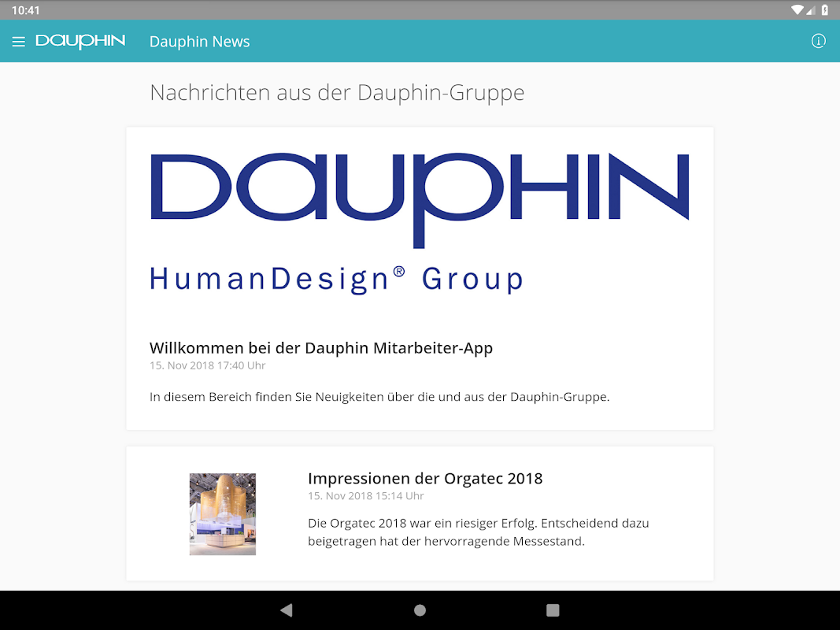The image size is (840, 630).
Task: Open Android recent apps button
Action: coord(553,610)
